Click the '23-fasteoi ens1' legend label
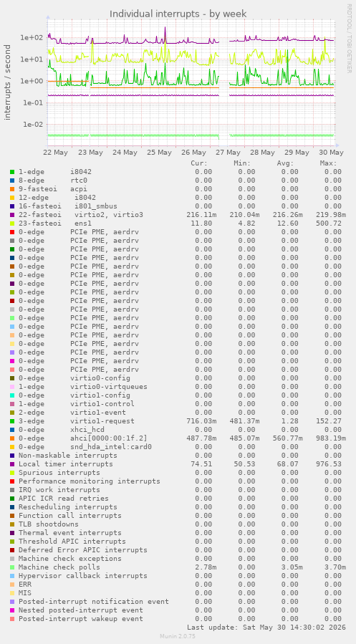Image resolution: width=356 pixels, height=644 pixels. (x=55, y=224)
